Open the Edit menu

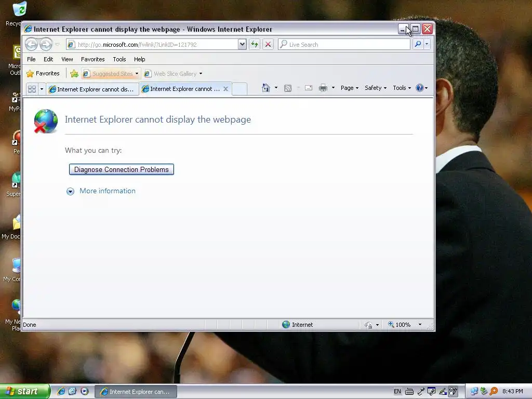point(48,59)
